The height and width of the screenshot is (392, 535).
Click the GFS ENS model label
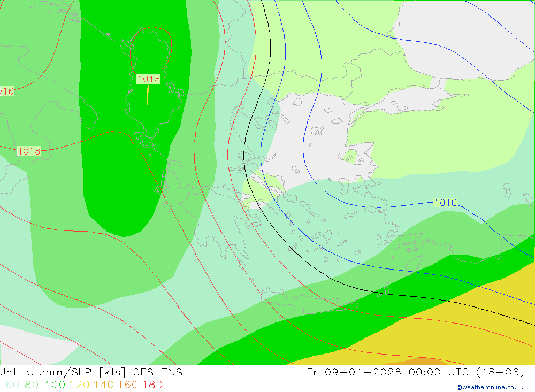[158, 372]
